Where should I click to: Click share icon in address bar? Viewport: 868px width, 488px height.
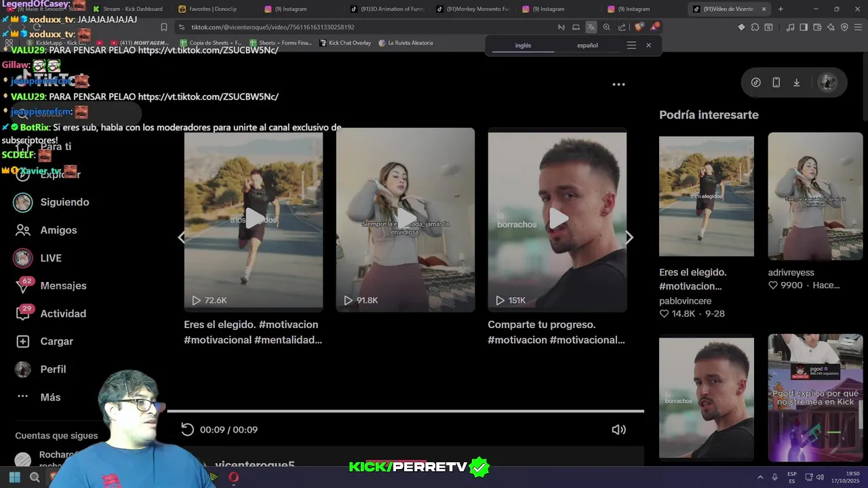(622, 27)
